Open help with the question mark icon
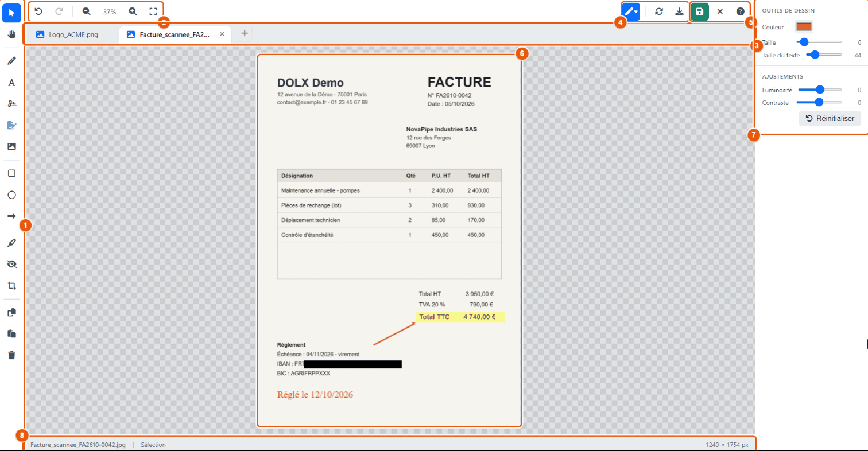Image resolution: width=868 pixels, height=451 pixels. coord(741,11)
